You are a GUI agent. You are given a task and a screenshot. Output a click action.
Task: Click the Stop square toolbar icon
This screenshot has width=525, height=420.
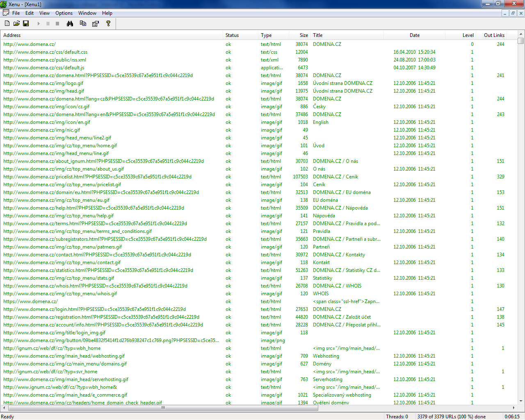[x=57, y=23]
